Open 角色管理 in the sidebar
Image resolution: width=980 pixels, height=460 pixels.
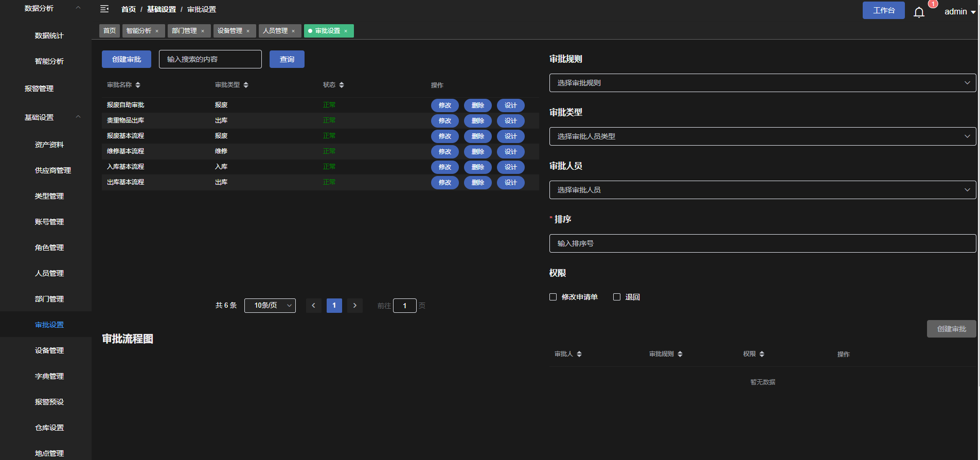[49, 247]
